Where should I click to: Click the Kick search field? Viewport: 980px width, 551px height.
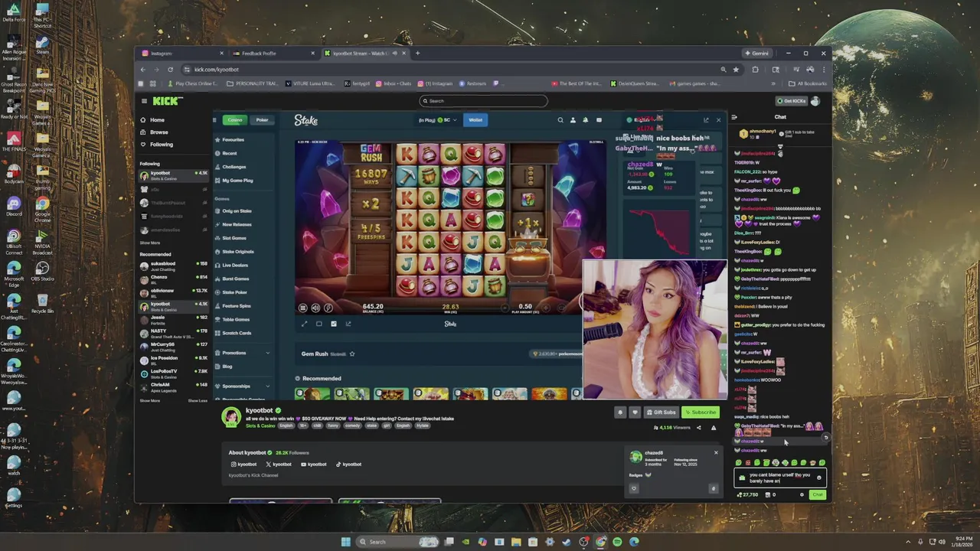pyautogui.click(x=483, y=101)
